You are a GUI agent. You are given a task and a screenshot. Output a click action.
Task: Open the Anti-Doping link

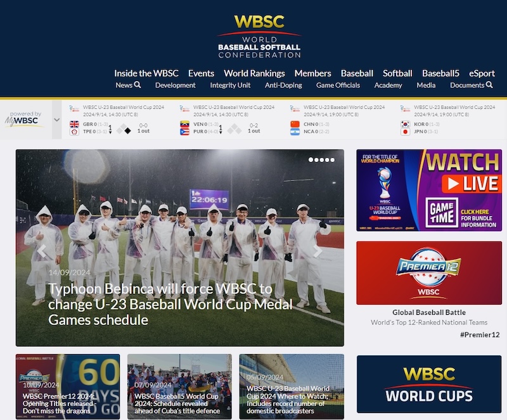point(283,85)
